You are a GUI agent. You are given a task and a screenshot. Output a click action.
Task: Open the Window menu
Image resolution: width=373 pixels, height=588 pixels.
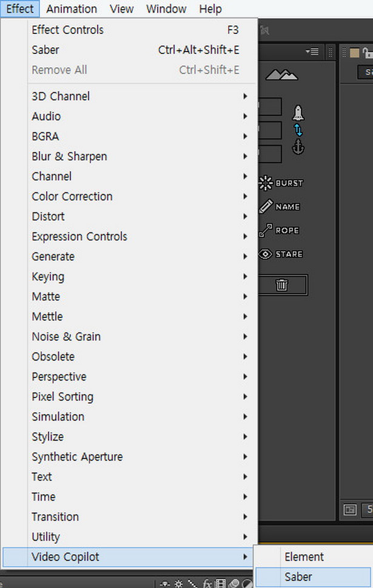point(166,8)
